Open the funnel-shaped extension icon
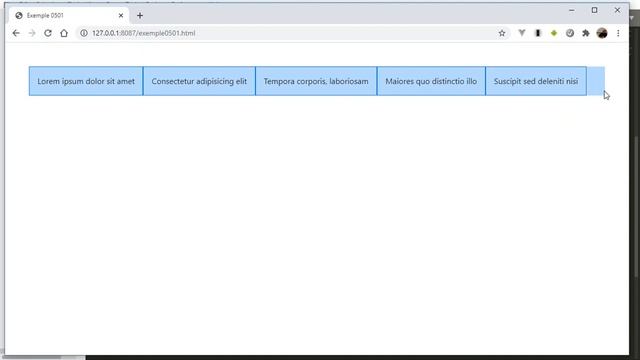This screenshot has height=360, width=640. [x=522, y=33]
